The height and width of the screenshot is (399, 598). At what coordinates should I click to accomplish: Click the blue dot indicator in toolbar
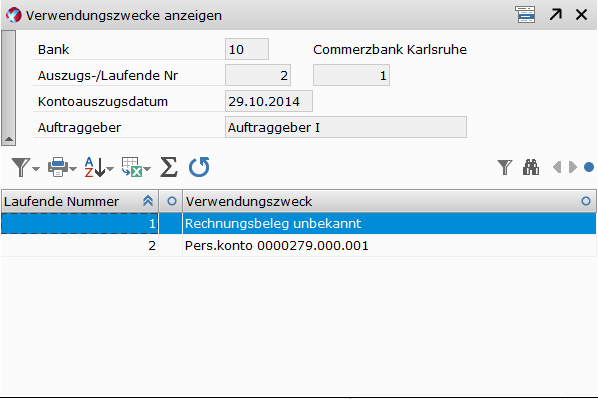tap(589, 167)
